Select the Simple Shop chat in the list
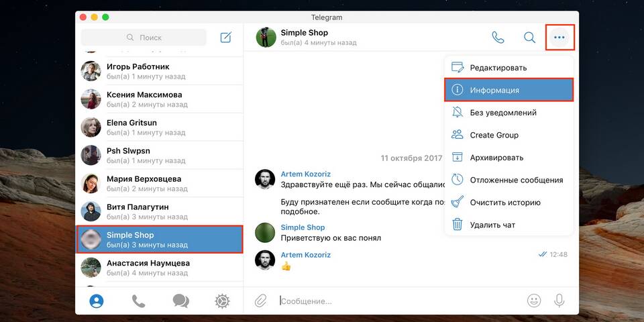This screenshot has width=644, height=322. click(160, 239)
